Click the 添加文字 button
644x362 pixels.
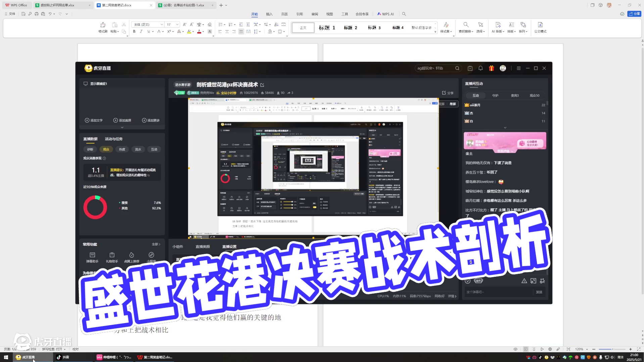point(94,120)
